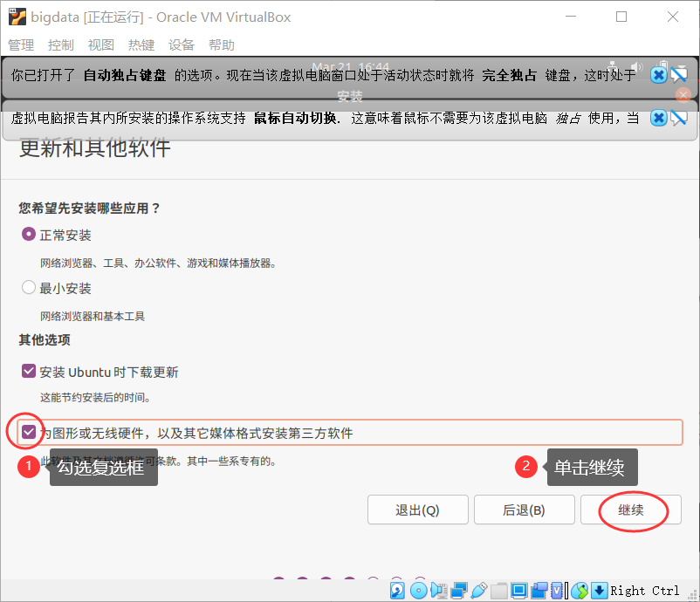The height and width of the screenshot is (602, 700).
Task: Open the 帮助 menu
Action: (222, 44)
